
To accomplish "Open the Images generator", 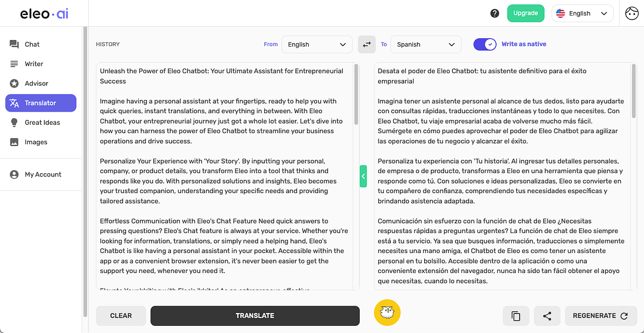I will pyautogui.click(x=34, y=142).
